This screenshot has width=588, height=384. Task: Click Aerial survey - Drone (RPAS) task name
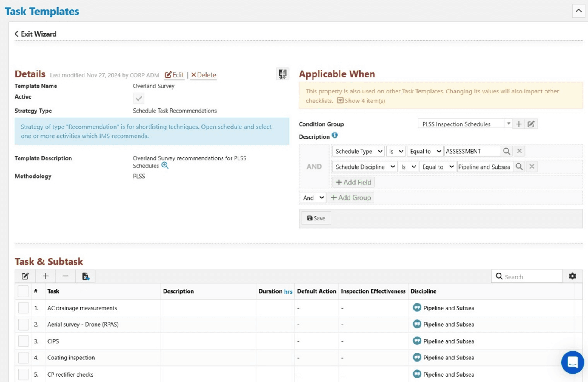(x=83, y=325)
